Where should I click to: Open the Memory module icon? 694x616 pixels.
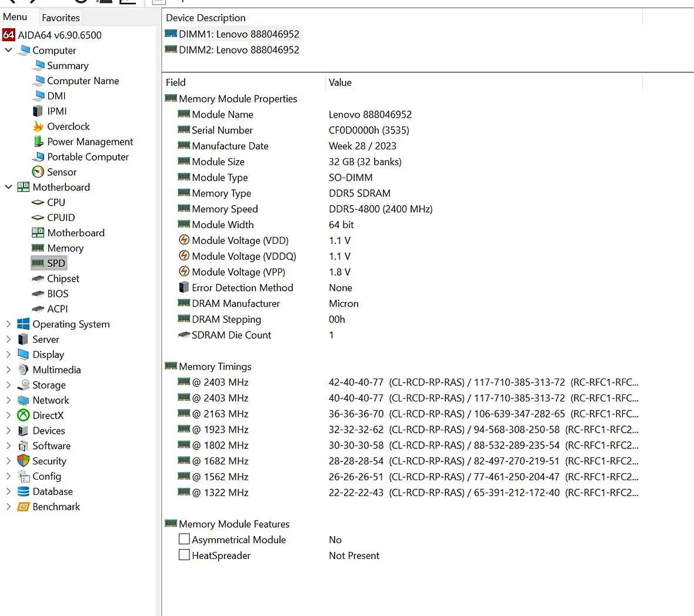click(38, 247)
